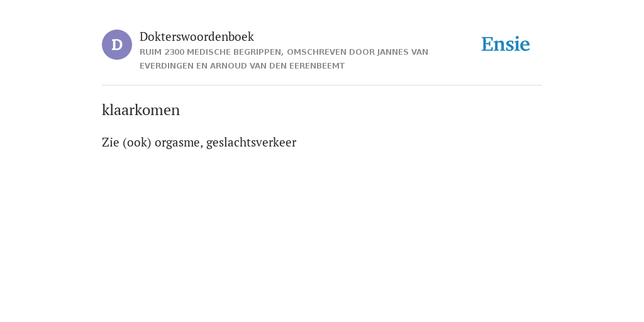Image resolution: width=644 pixels, height=322 pixels.
Task: Select the klaarkomen heading
Action: [141, 110]
